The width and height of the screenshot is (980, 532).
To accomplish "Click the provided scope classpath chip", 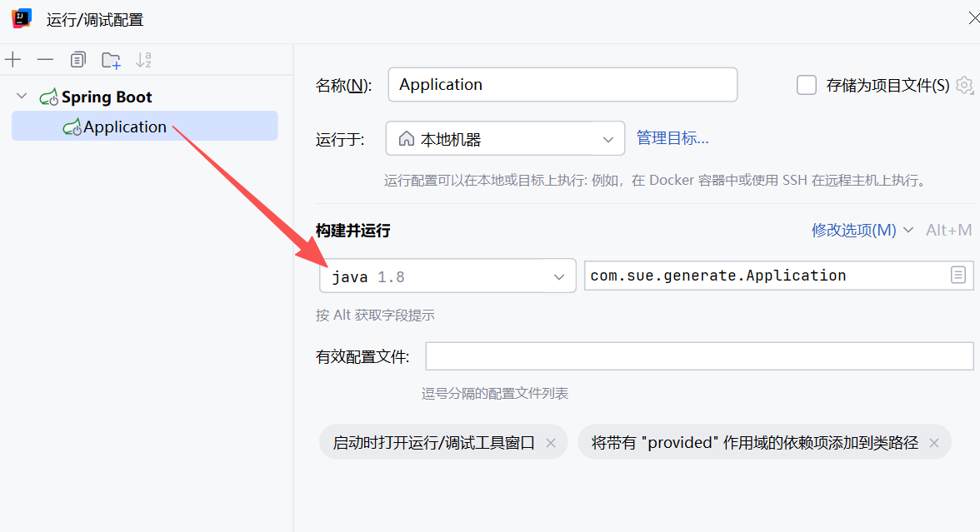I will 764,442.
